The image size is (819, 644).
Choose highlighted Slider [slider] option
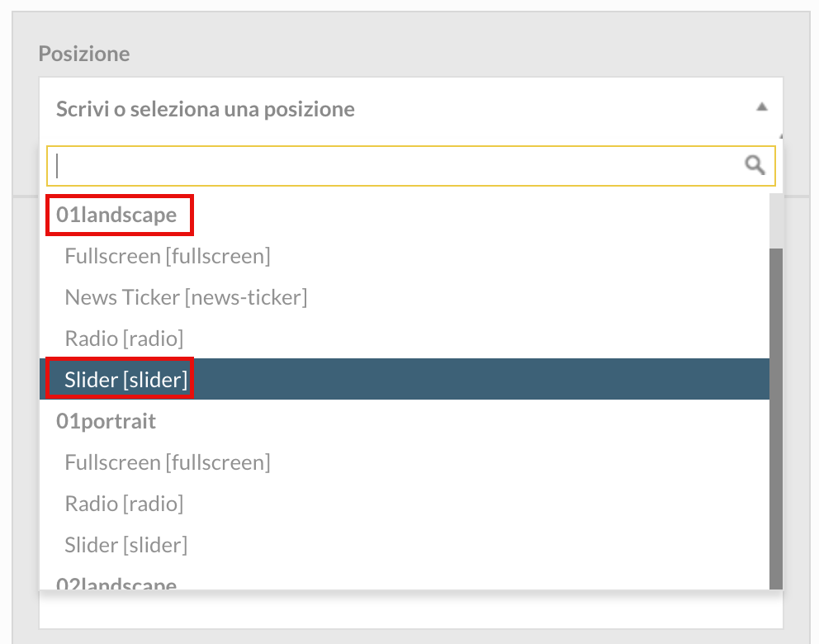point(405,379)
